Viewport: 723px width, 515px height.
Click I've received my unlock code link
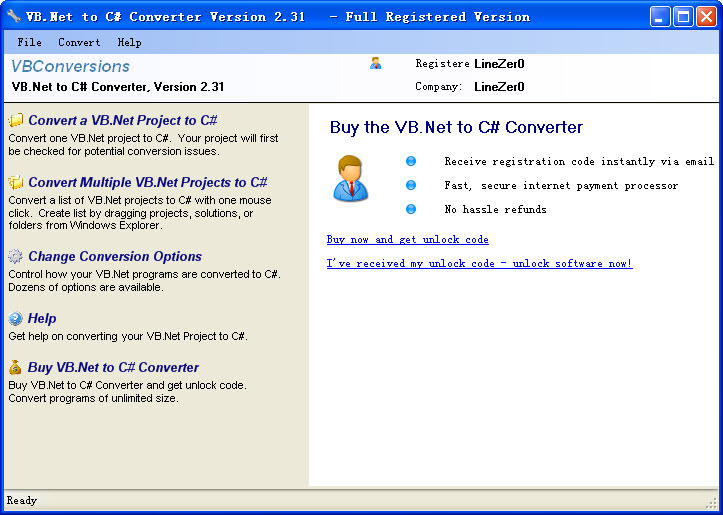(x=480, y=263)
